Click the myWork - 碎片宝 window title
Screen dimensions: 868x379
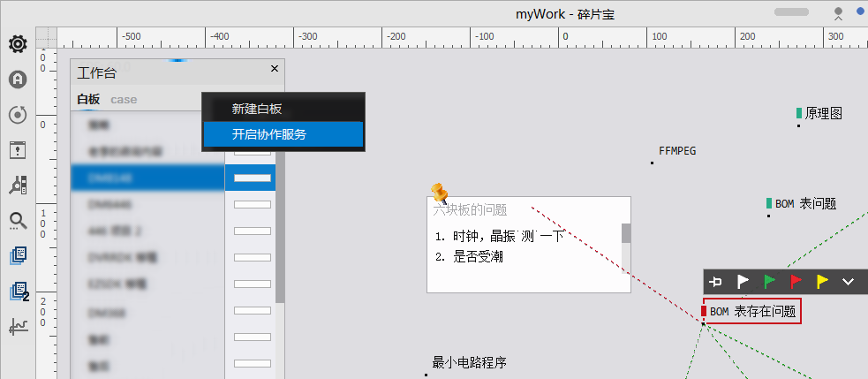coord(565,14)
